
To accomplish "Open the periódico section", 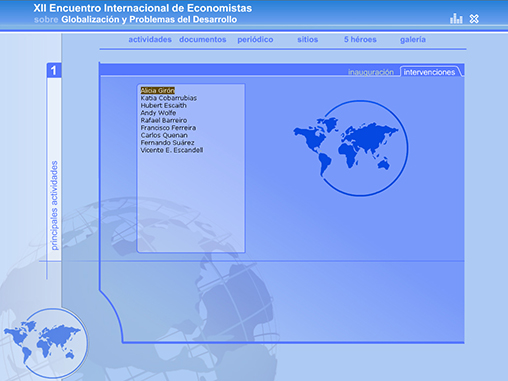I will [x=255, y=40].
